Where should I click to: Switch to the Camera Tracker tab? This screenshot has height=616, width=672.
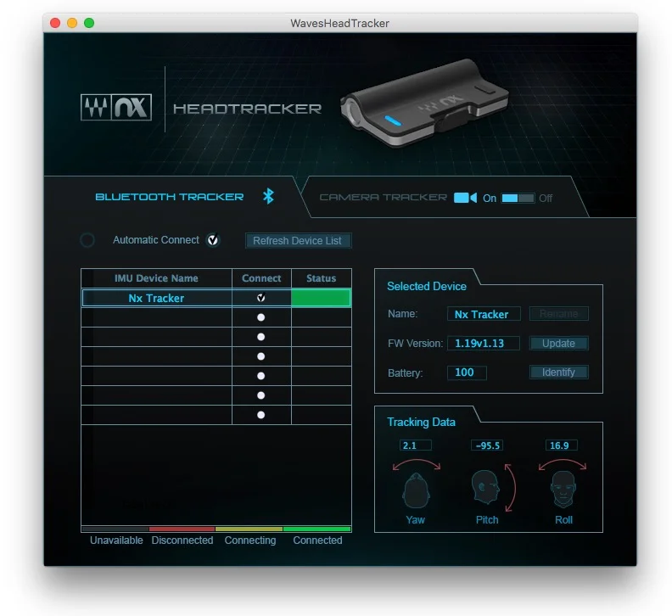pos(383,197)
